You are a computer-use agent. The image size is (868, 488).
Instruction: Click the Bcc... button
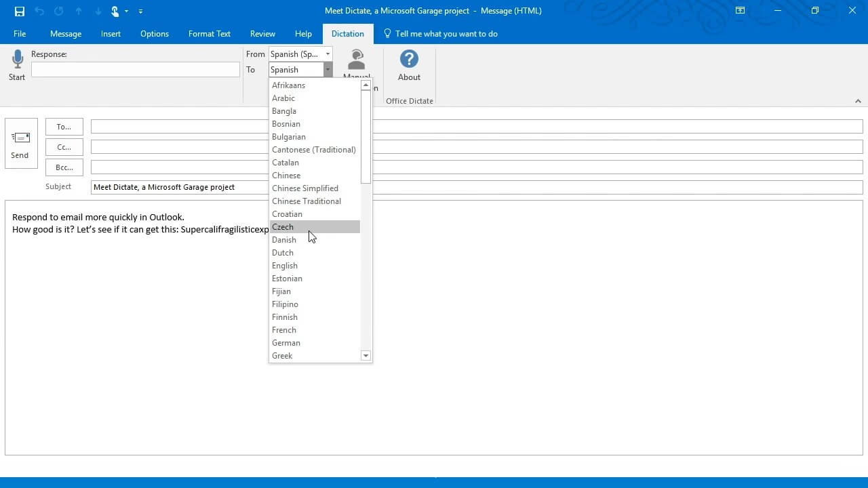click(x=64, y=167)
